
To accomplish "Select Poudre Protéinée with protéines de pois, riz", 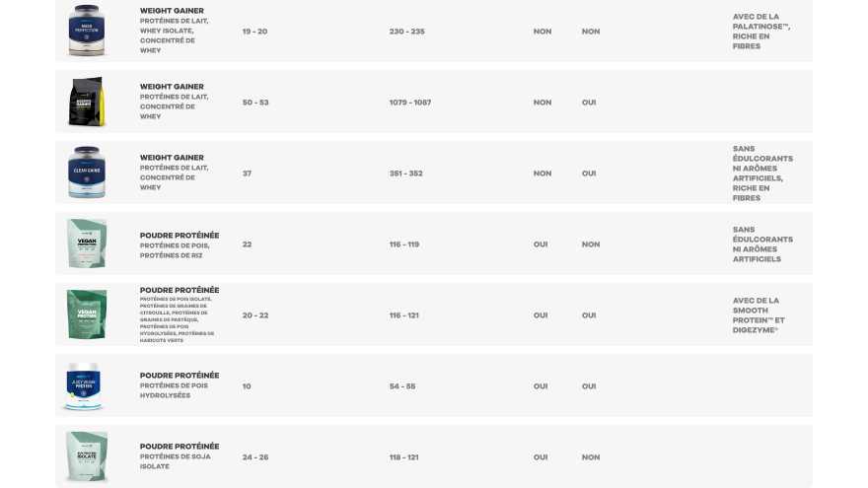I will (x=180, y=236).
